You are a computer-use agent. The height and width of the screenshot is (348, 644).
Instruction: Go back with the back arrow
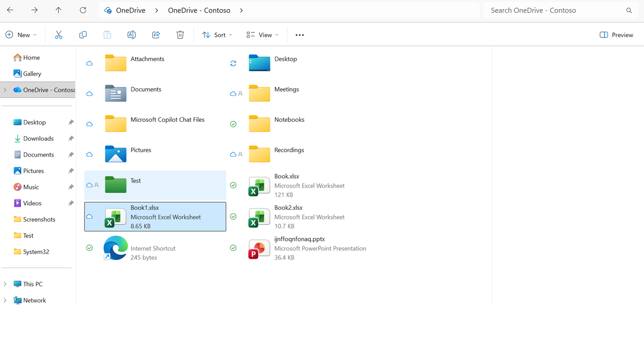pyautogui.click(x=10, y=10)
